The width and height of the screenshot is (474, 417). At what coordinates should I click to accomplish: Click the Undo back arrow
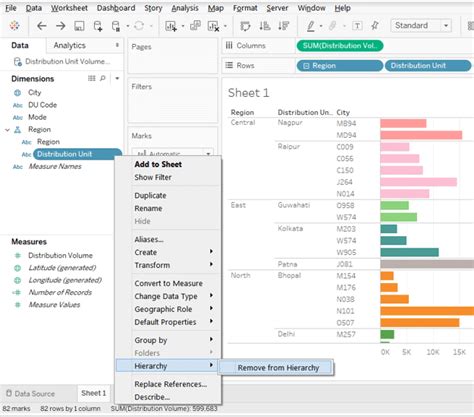(42, 26)
